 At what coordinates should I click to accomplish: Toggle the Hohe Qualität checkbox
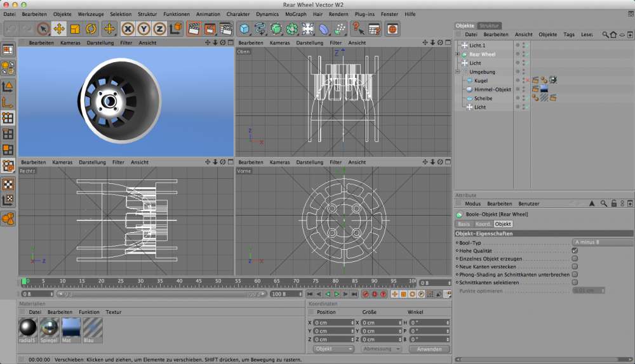575,250
